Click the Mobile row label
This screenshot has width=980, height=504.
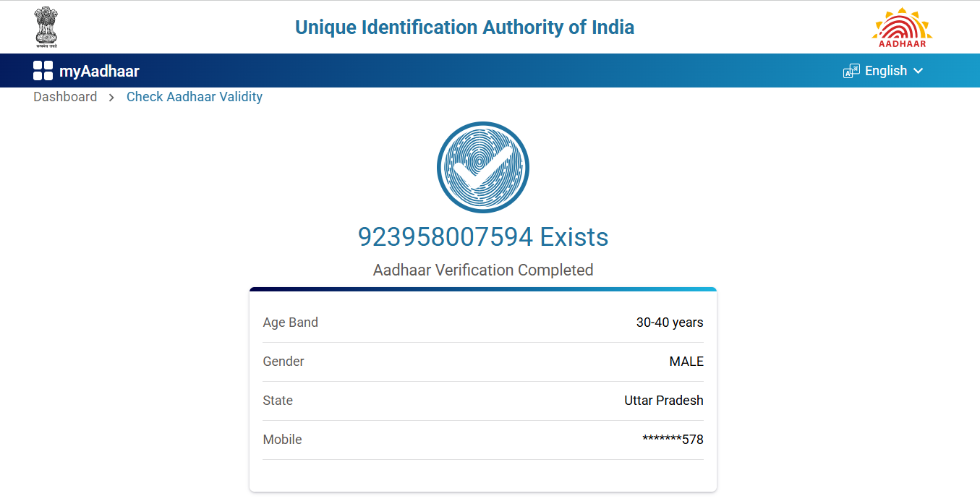pyautogui.click(x=283, y=440)
